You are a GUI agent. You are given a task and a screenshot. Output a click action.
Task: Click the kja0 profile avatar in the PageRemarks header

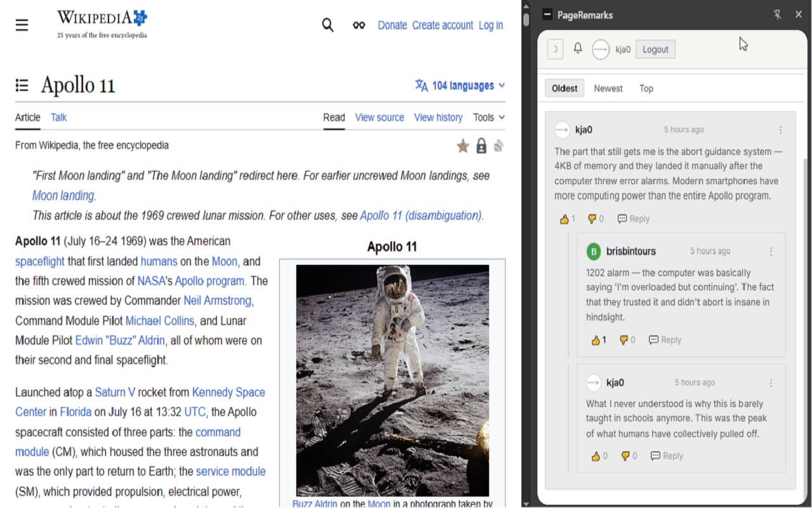pos(601,50)
